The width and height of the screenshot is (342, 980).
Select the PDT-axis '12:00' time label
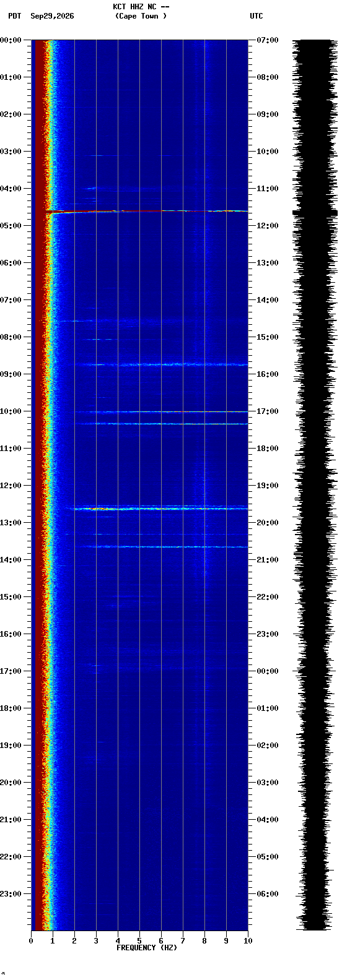coord(11,486)
